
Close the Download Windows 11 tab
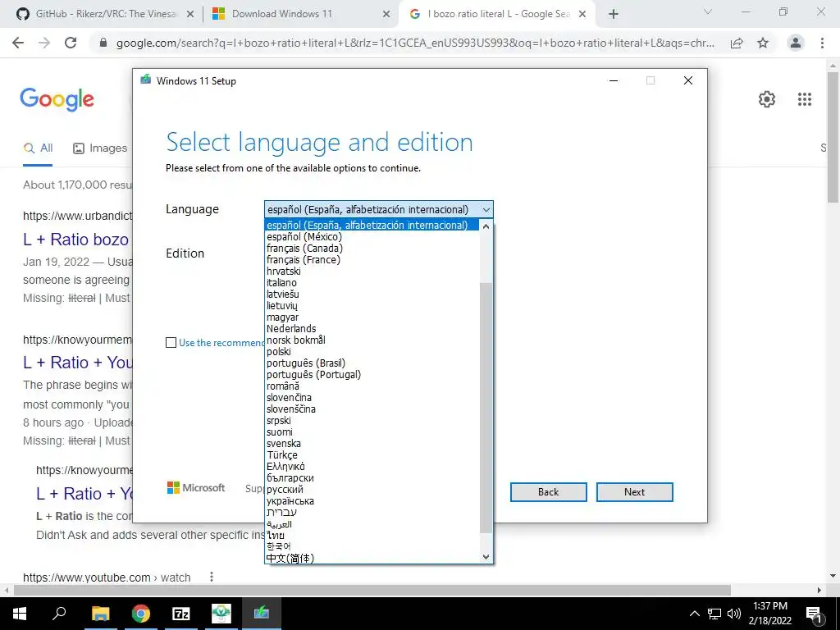[x=386, y=15]
